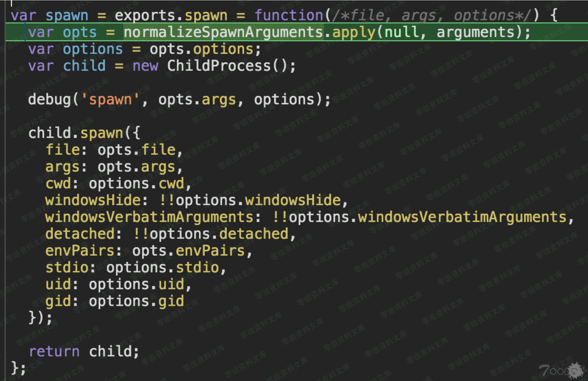Click the cwd property key

coord(58,184)
